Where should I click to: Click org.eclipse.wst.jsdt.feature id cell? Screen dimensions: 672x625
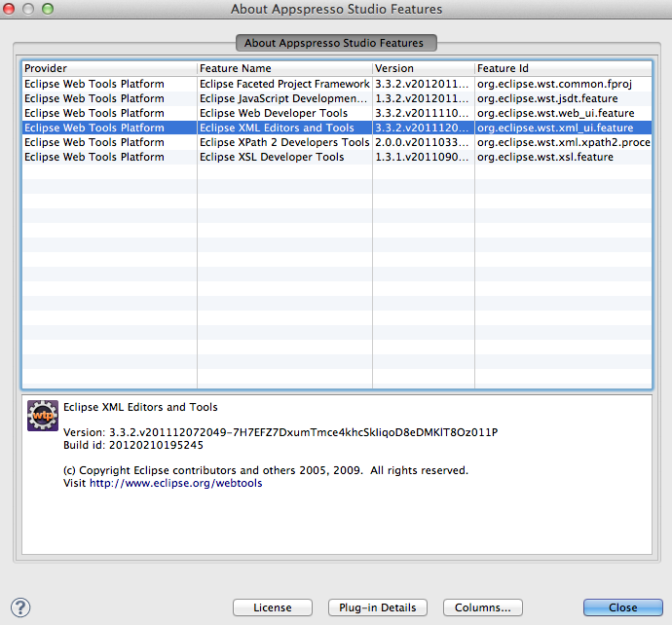point(563,98)
